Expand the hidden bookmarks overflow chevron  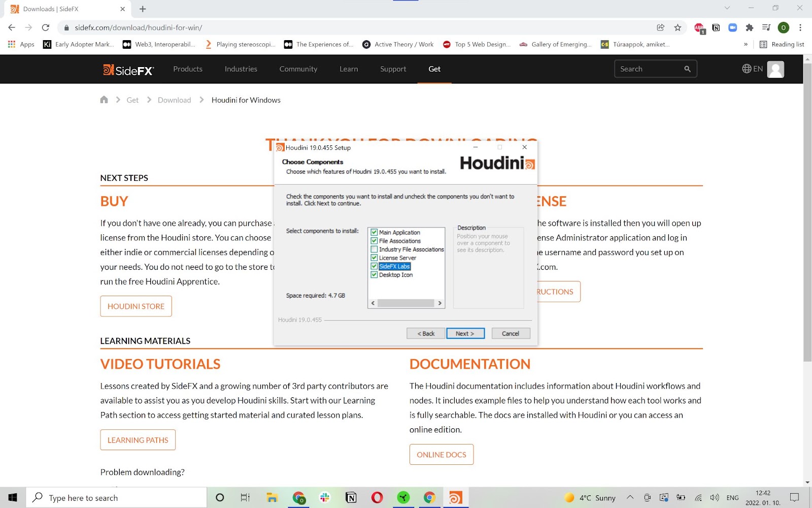tap(746, 44)
